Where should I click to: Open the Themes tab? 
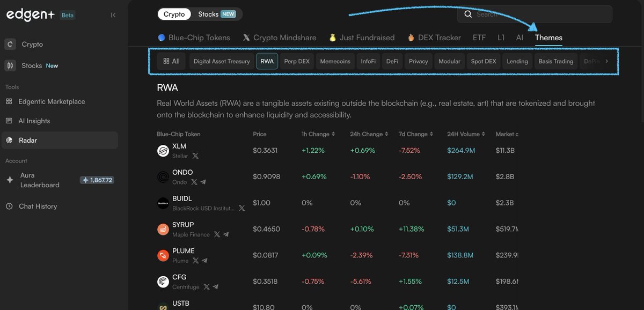pyautogui.click(x=548, y=38)
